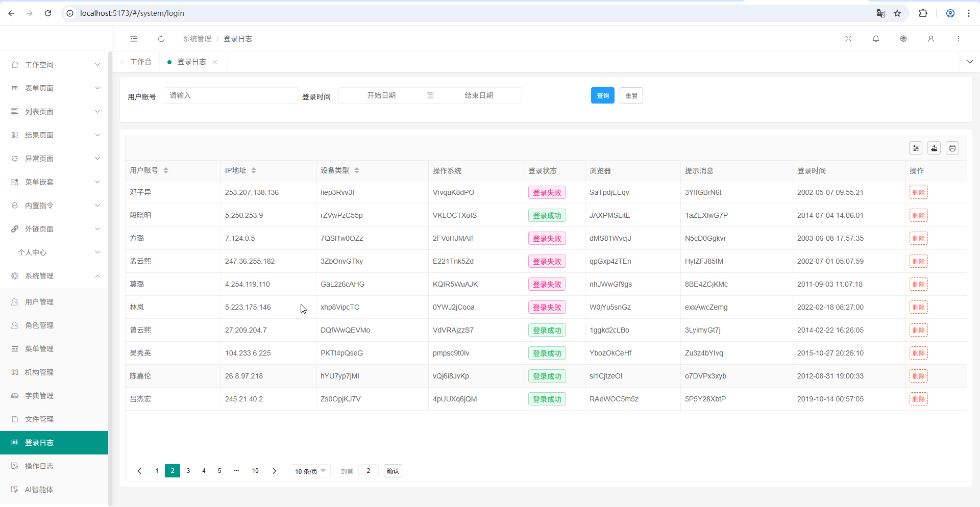Click browser translate icon
Viewport: 980px width, 507px height.
click(881, 13)
